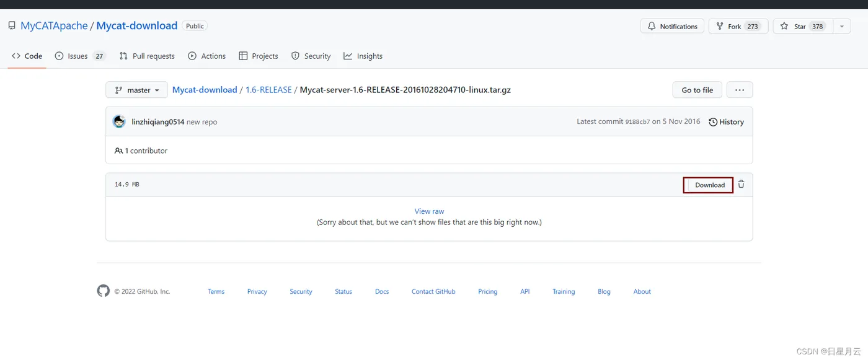The image size is (868, 360).
Task: Open the three-dots more options menu
Action: [740, 90]
